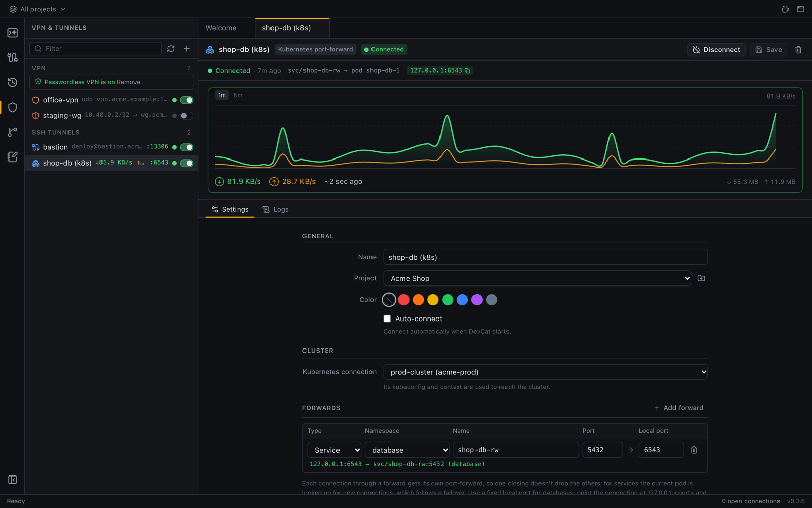
Task: Open the SSH connections sidebar icon
Action: [x=12, y=57]
